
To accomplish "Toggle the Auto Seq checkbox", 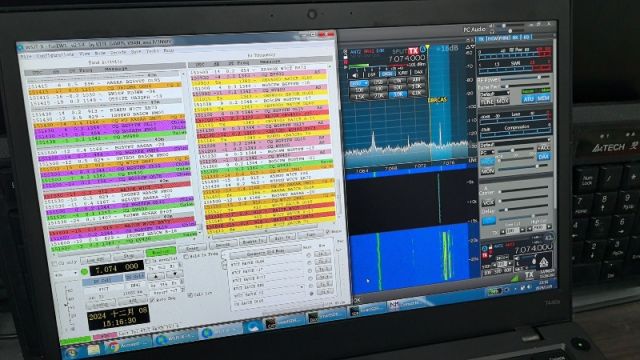I will (x=152, y=300).
